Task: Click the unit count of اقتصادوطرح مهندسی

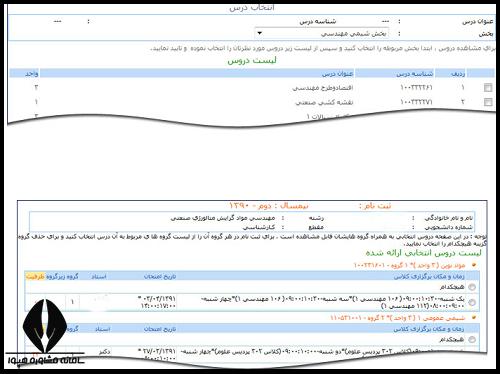Action: [x=36, y=88]
